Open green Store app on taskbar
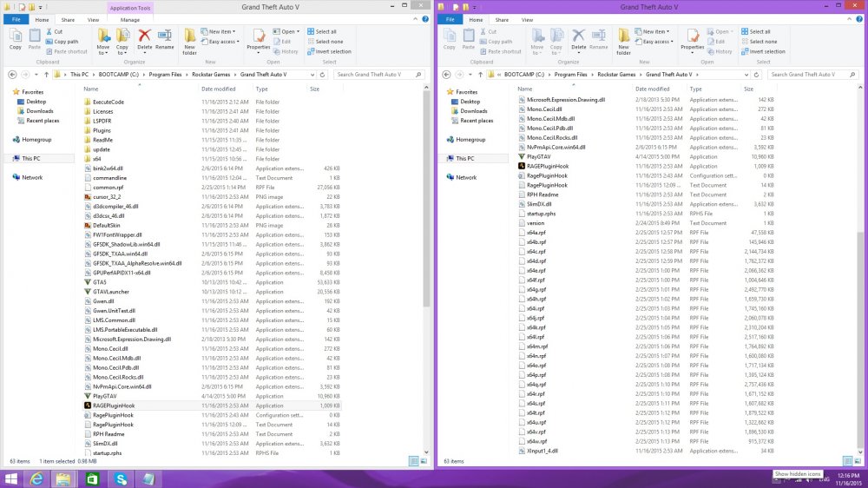 coord(92,479)
